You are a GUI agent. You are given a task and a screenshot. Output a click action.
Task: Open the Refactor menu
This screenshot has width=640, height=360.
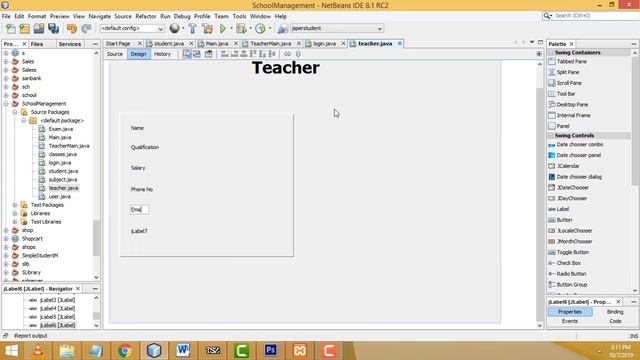click(146, 16)
